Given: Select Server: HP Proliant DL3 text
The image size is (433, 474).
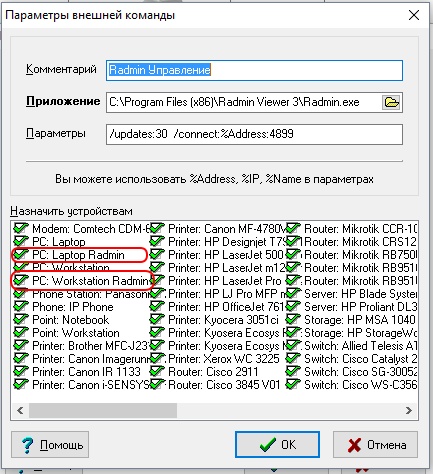Looking at the screenshot, I should (361, 307).
